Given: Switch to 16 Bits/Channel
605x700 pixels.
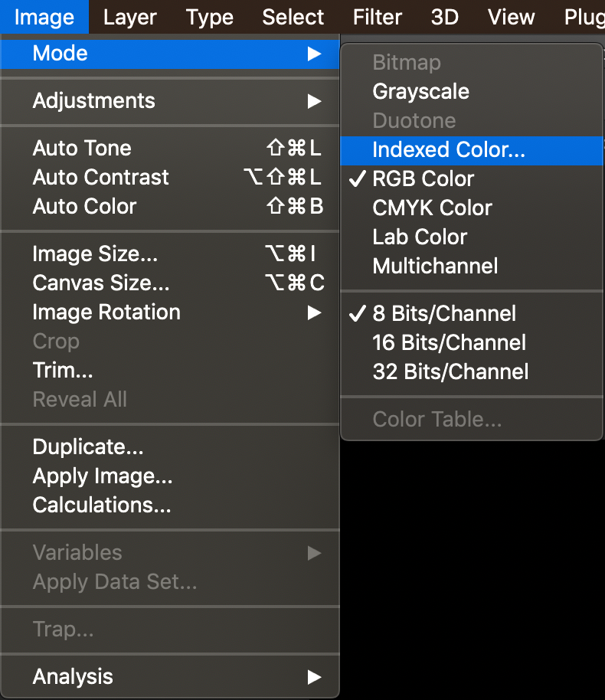Looking at the screenshot, I should 472,343.
